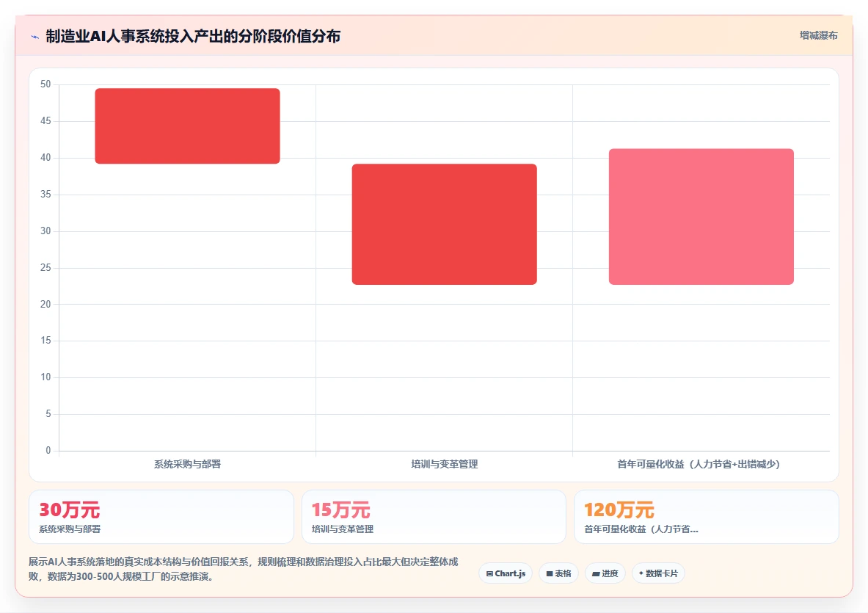Screen dimensions: 868x613
Task: Click the 表格 tag chip
Action: 558,573
